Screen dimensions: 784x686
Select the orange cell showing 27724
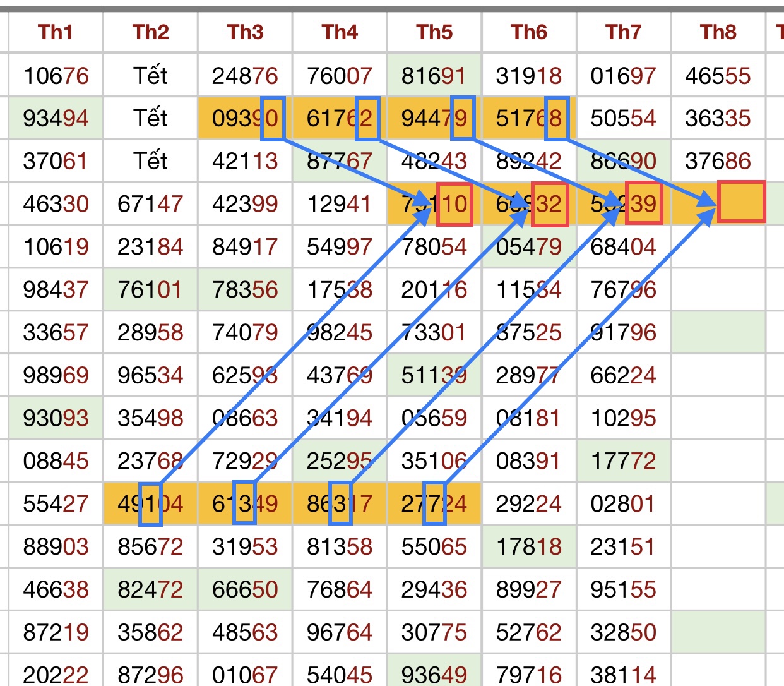pyautogui.click(x=434, y=504)
